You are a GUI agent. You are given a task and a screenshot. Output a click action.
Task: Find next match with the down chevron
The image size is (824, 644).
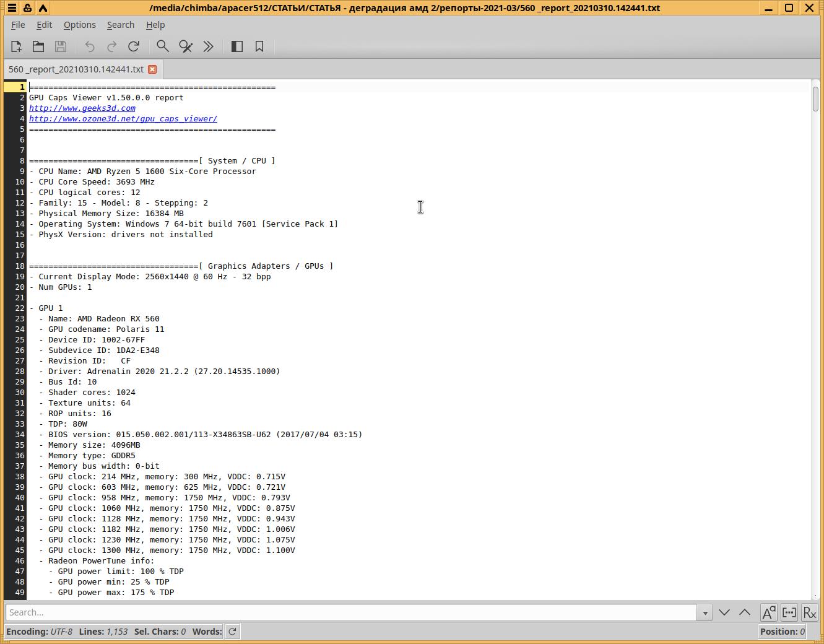pos(724,612)
